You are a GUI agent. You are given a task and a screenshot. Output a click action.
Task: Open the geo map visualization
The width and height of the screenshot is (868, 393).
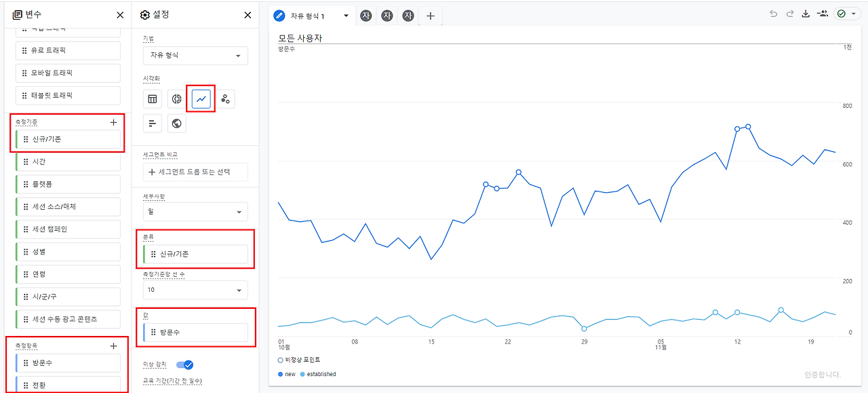pyautogui.click(x=176, y=123)
